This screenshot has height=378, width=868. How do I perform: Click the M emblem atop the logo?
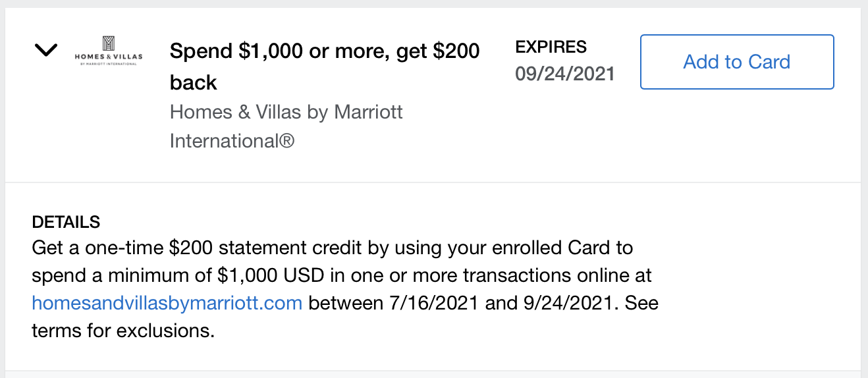point(109,43)
